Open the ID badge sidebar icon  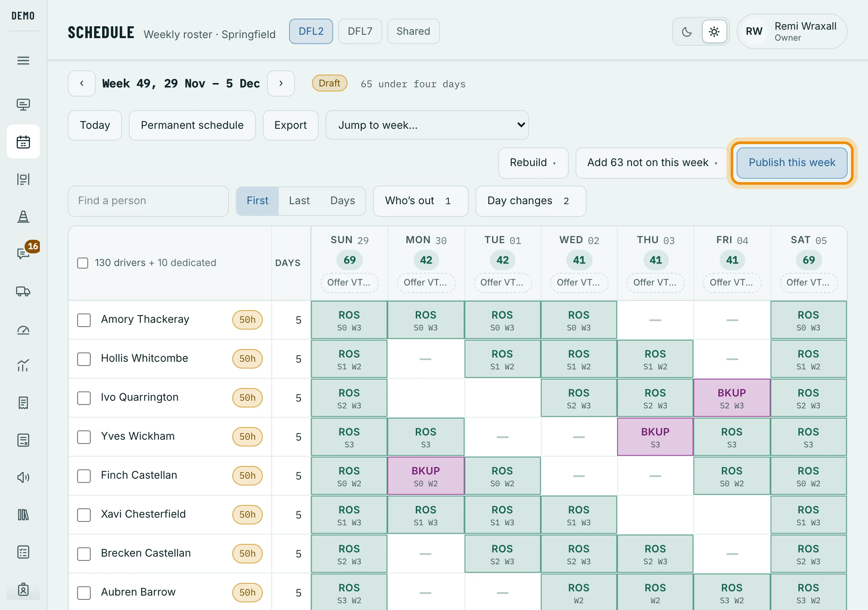coord(23,589)
